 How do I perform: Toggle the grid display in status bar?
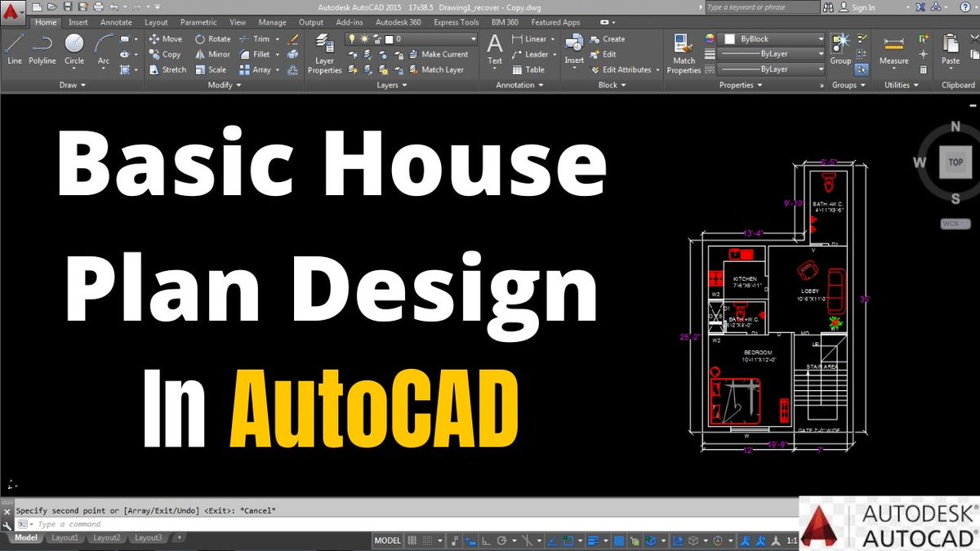pyautogui.click(x=412, y=540)
